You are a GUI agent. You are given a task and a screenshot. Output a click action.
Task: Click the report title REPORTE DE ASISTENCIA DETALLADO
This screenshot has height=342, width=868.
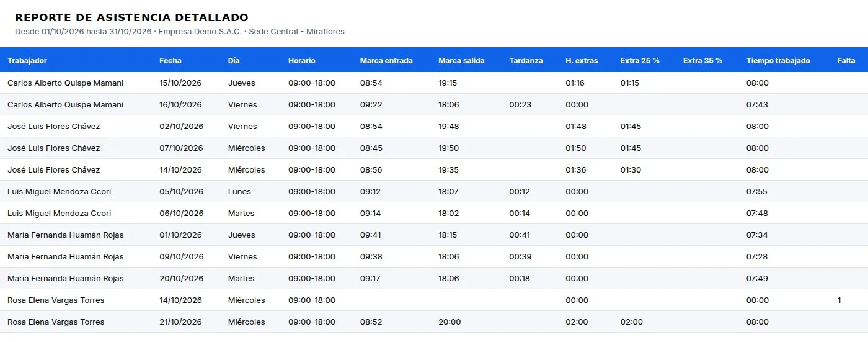131,17
